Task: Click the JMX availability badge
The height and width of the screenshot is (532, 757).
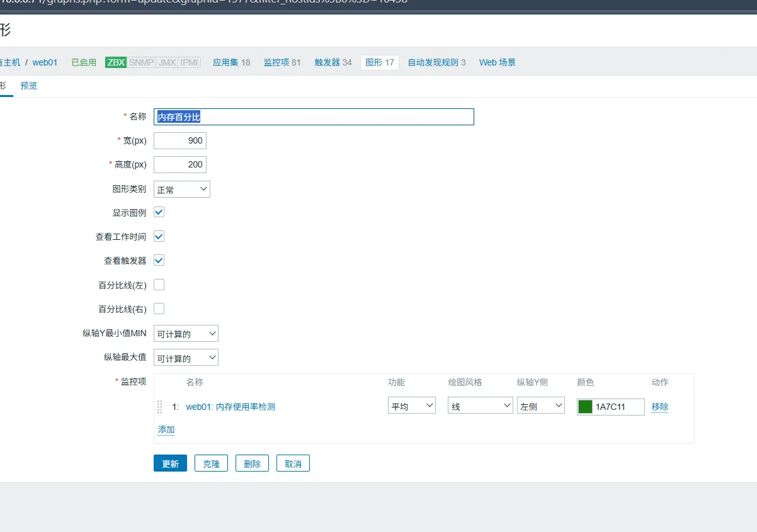Action: pyautogui.click(x=167, y=62)
